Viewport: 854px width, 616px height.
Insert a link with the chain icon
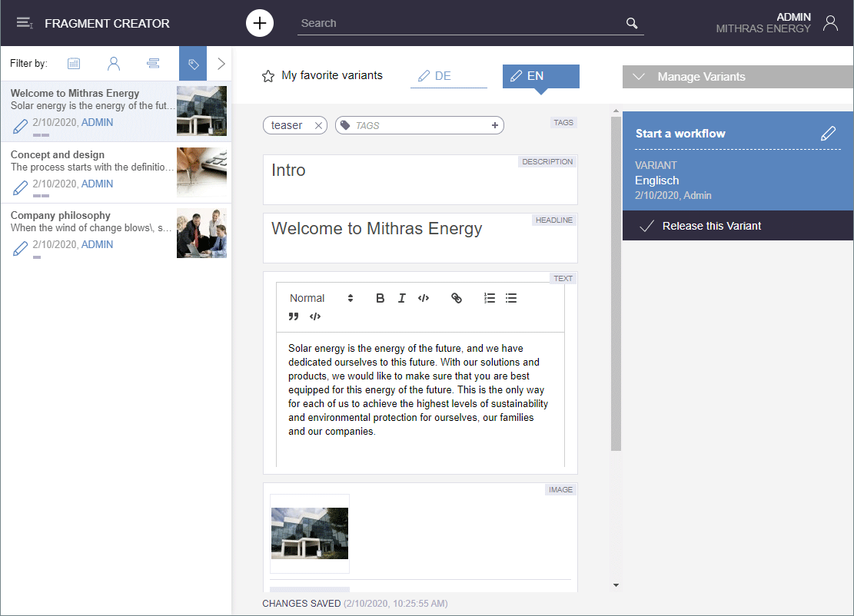(457, 298)
